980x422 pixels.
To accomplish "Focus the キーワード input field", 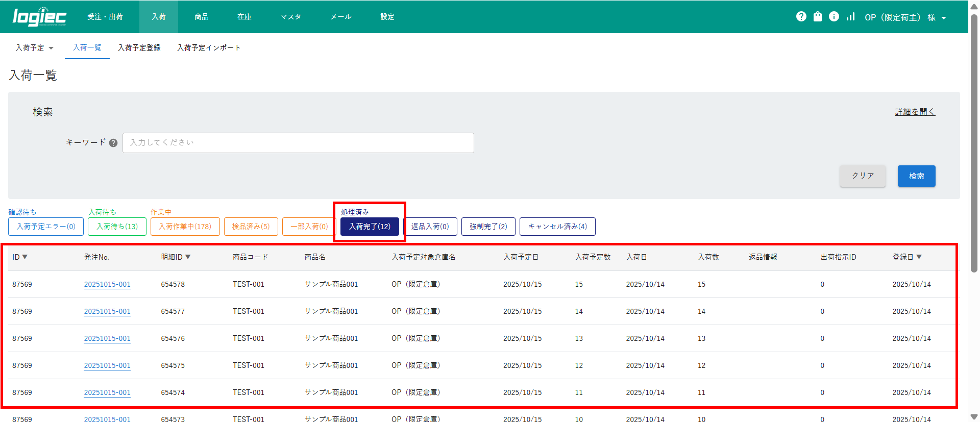I will [298, 143].
